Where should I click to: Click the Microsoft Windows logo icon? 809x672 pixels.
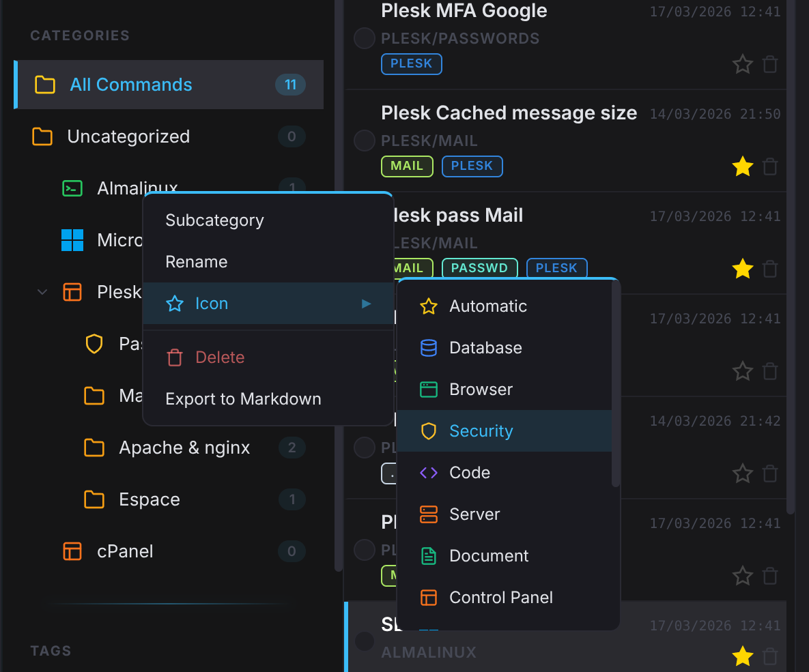tap(72, 240)
